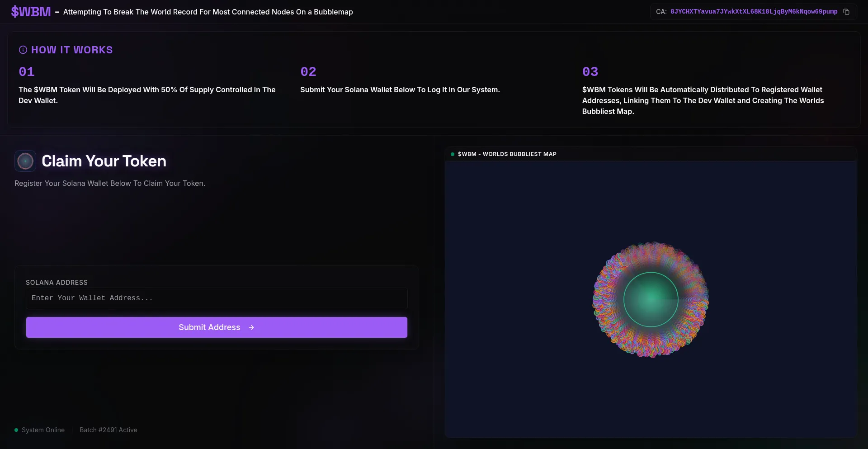The width and height of the screenshot is (868, 449).
Task: Click the arrow icon in Submit Address button
Action: 251,327
